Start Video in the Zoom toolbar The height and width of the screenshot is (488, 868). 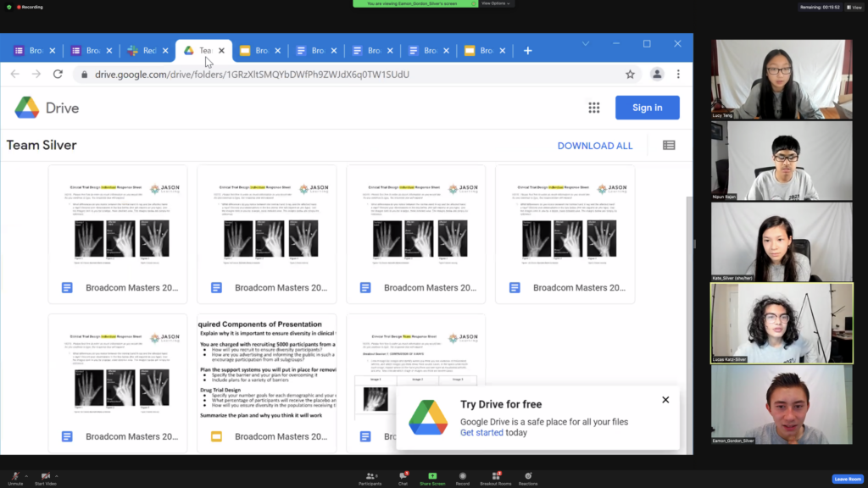46,479
